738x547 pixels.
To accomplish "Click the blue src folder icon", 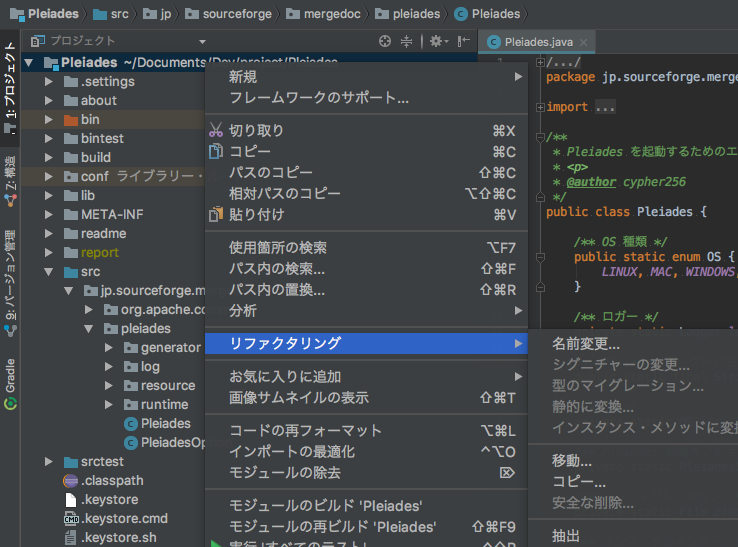I will tap(71, 272).
